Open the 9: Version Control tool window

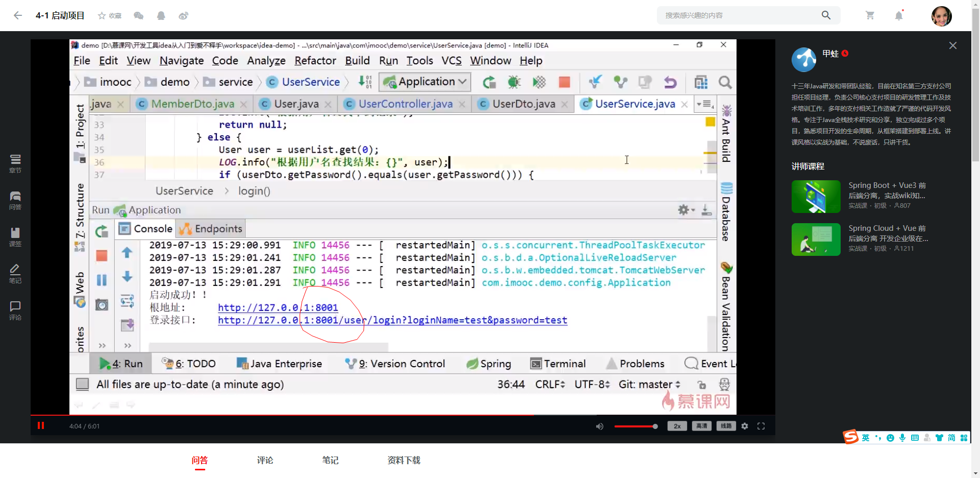pos(395,364)
